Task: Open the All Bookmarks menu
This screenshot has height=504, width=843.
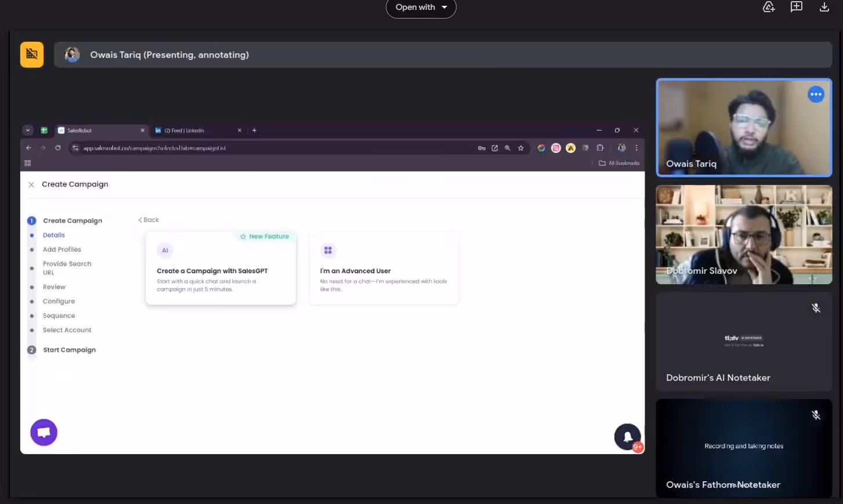Action: [620, 163]
